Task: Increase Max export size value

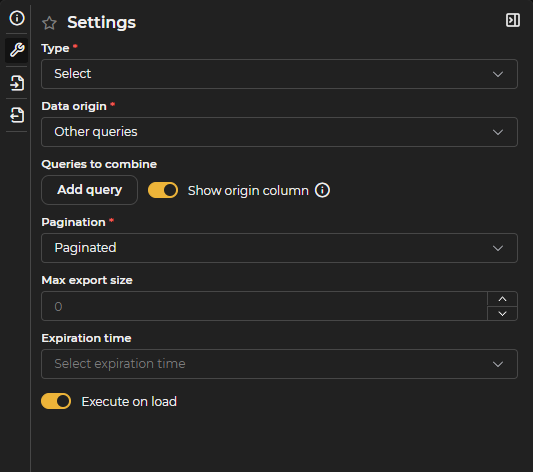Action: (502, 299)
